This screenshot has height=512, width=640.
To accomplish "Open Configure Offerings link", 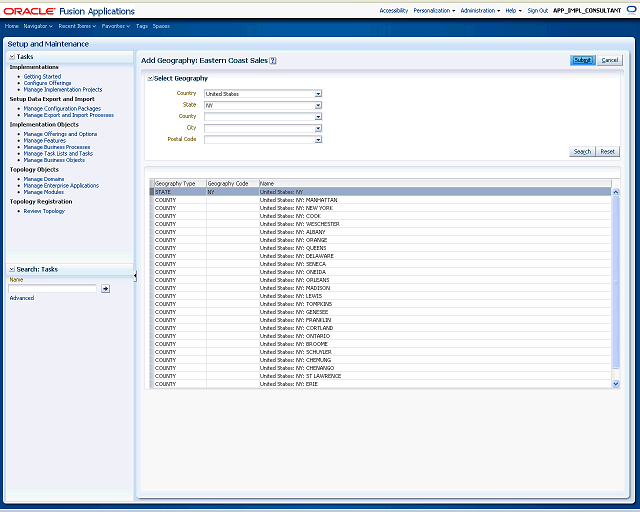I will (47, 83).
